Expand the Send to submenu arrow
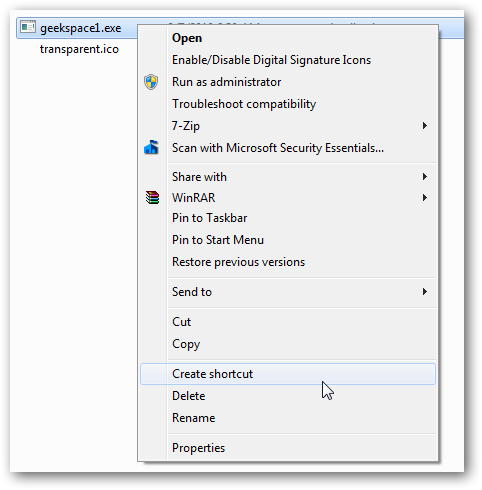482x490 pixels. point(424,292)
